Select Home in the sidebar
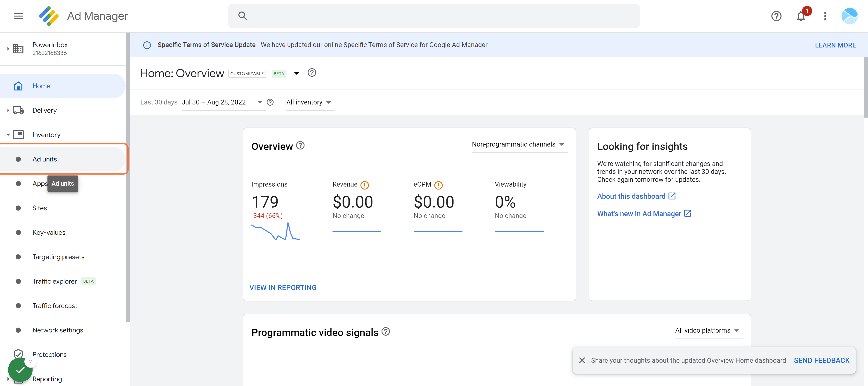Viewport: 868px width, 386px height. 63,86
